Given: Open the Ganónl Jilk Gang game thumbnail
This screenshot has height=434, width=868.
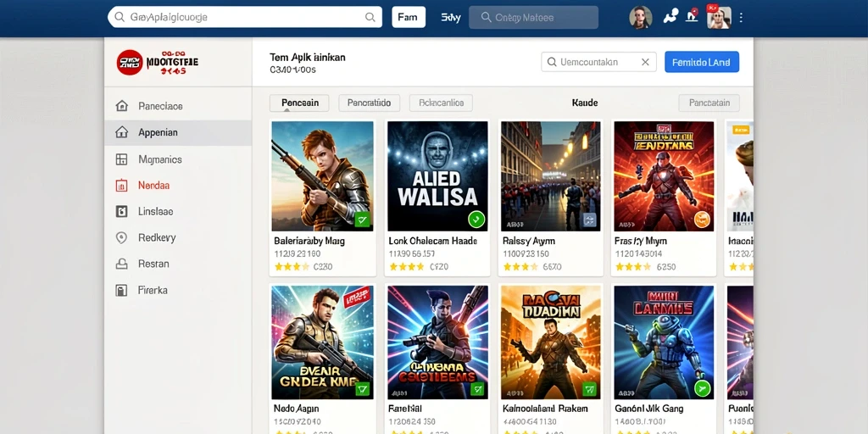Looking at the screenshot, I should (x=664, y=342).
